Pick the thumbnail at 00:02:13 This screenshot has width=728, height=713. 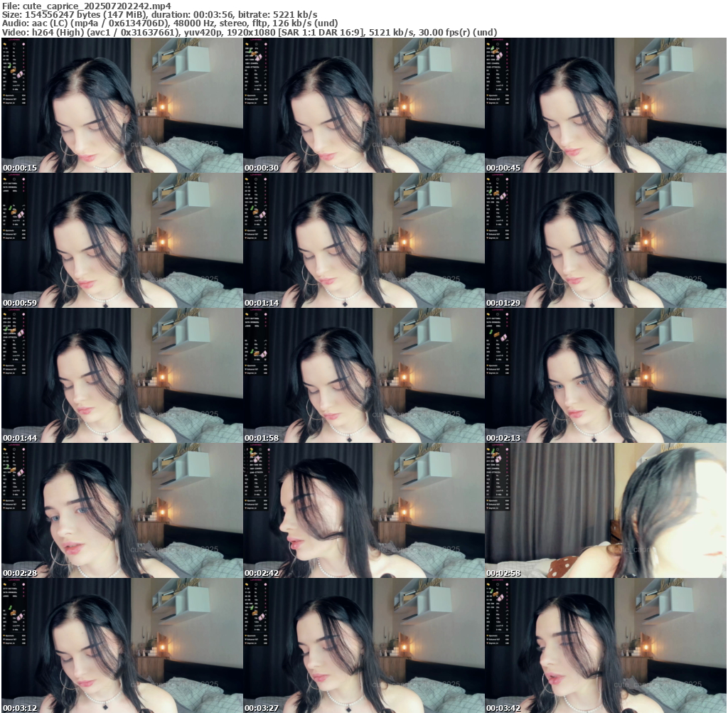pyautogui.click(x=606, y=375)
